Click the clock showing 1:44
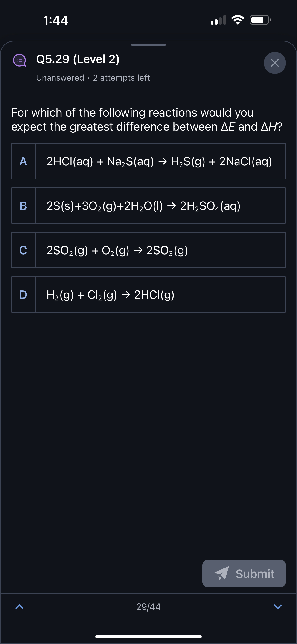This screenshot has height=644, width=297. (55, 21)
